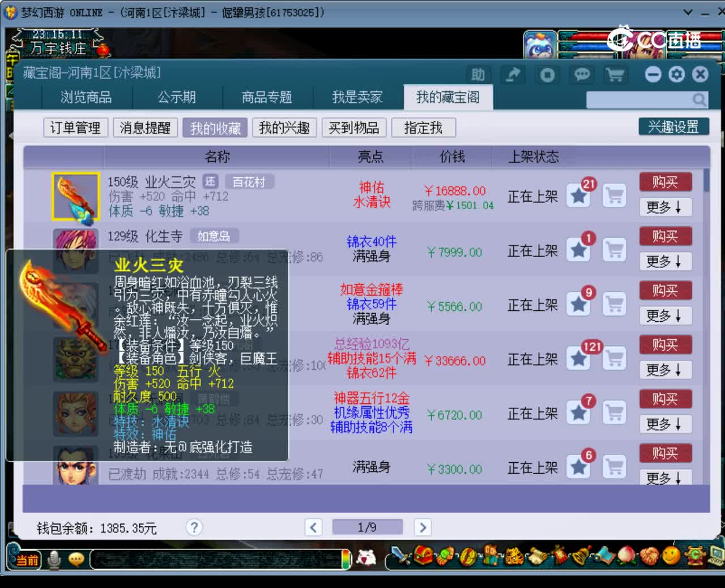
Task: Click the microphone icon in the chat bar
Action: coord(54,560)
